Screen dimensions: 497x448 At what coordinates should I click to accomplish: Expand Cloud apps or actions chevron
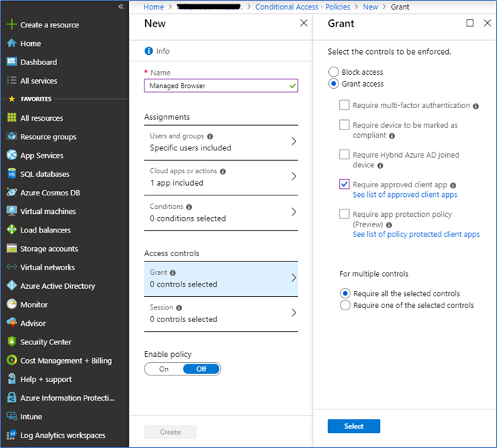294,176
